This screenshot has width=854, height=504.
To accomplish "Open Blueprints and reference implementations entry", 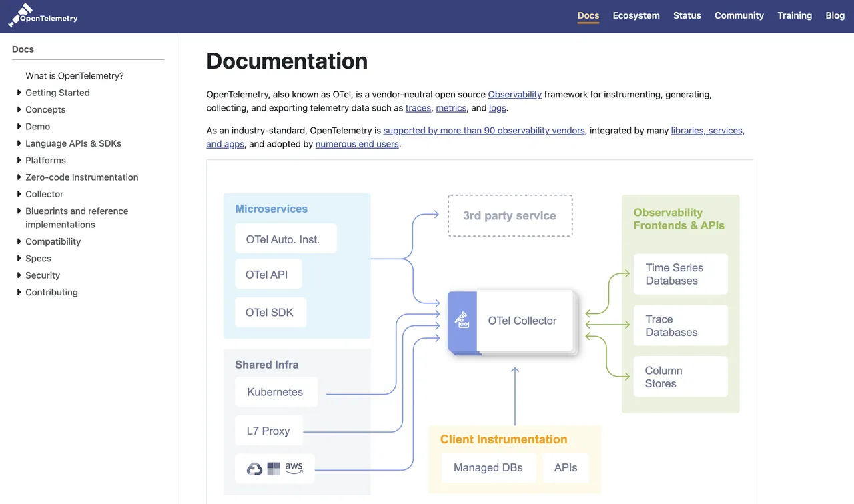I will pyautogui.click(x=77, y=217).
